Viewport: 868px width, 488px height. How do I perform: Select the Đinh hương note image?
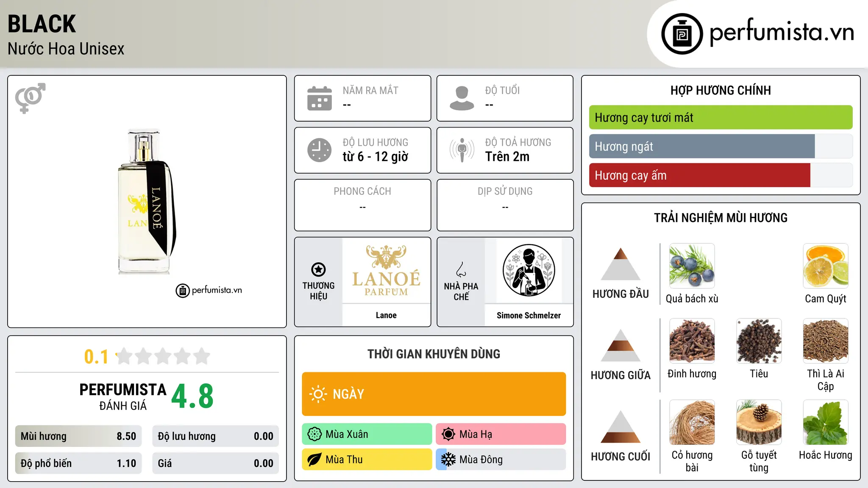pos(692,341)
